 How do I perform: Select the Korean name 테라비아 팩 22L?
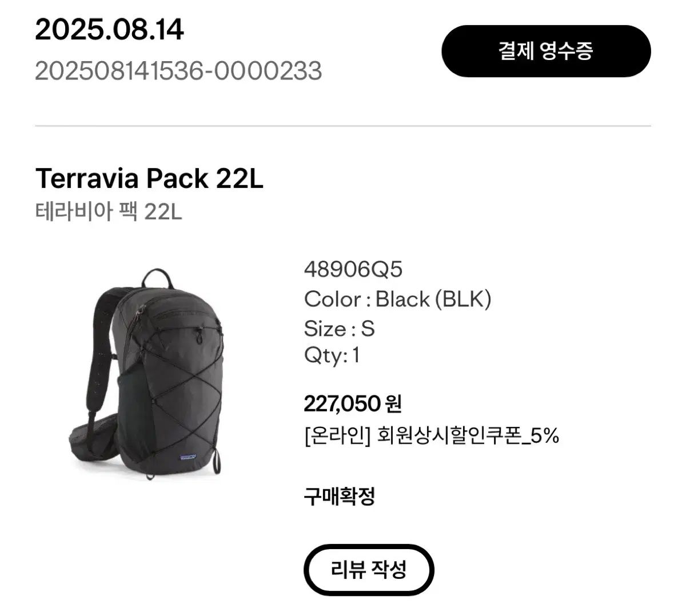(x=109, y=212)
